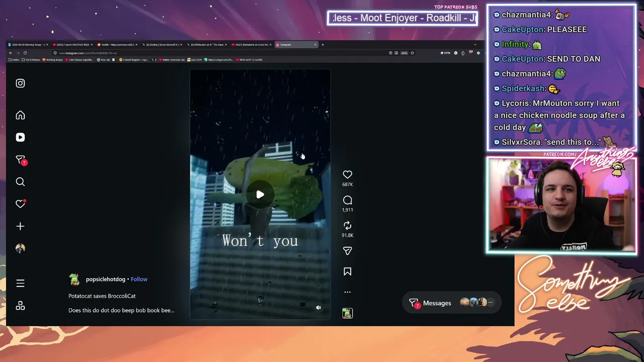
Task: Expand the truncated reel caption
Action: coord(121,310)
